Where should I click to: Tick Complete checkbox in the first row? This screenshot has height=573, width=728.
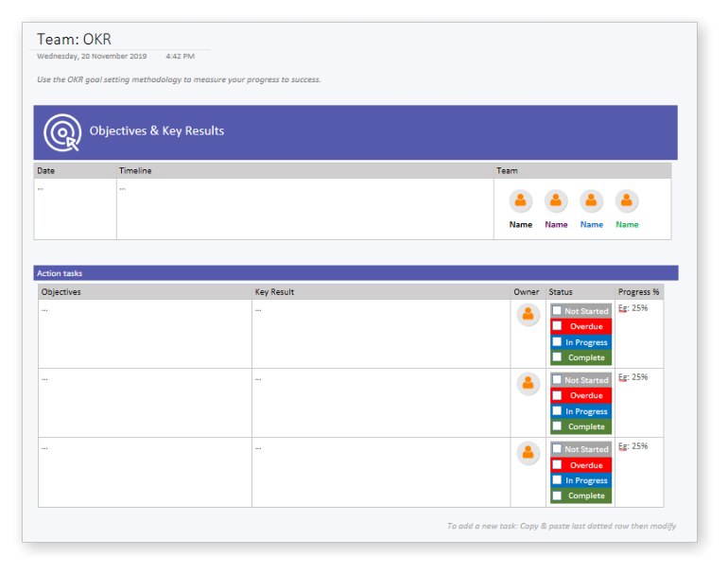point(557,357)
